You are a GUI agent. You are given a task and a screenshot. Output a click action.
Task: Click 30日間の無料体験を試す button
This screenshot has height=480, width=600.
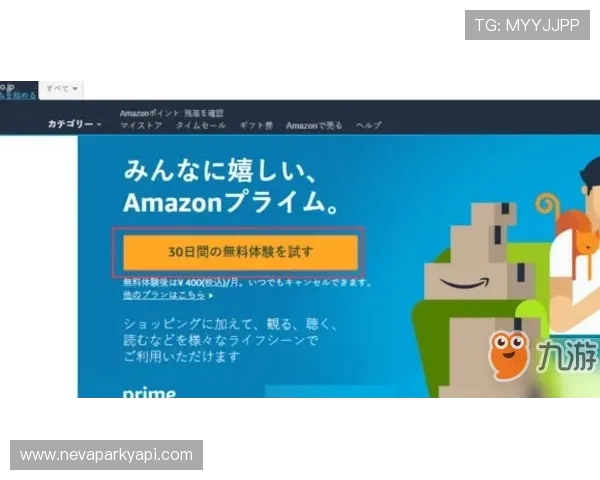coord(240,252)
